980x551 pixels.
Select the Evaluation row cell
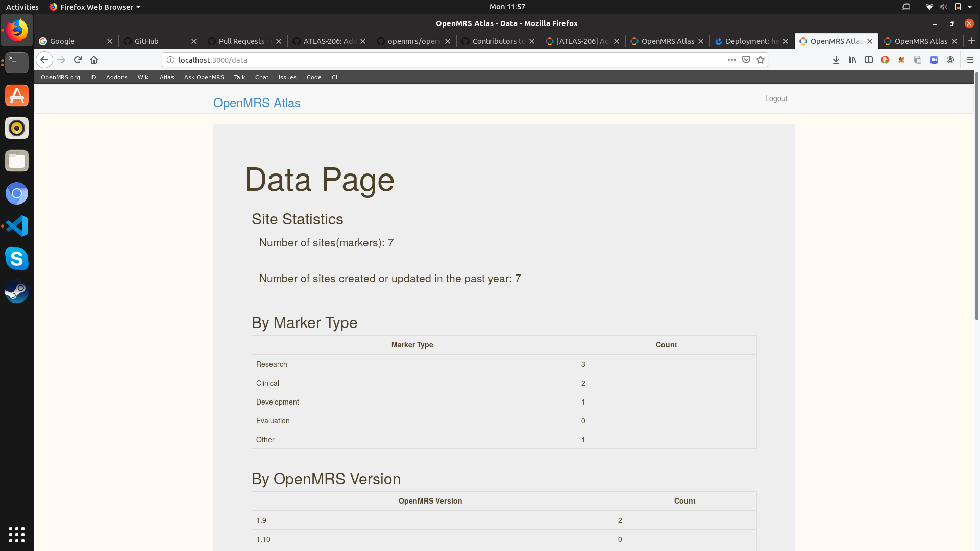click(414, 421)
